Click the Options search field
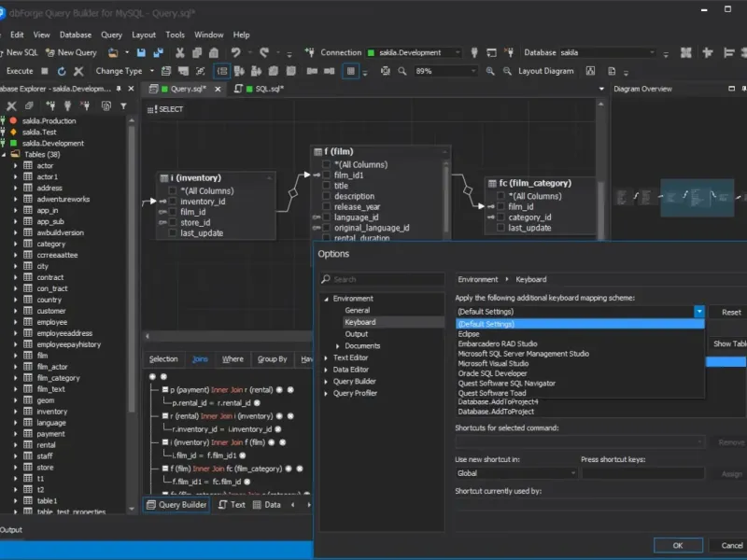Viewport: 747px width, 560px height. [383, 279]
